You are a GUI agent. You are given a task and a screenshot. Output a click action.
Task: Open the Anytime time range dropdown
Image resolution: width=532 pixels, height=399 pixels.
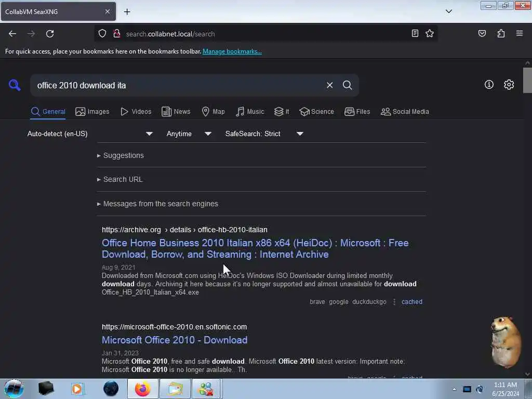[x=189, y=134]
